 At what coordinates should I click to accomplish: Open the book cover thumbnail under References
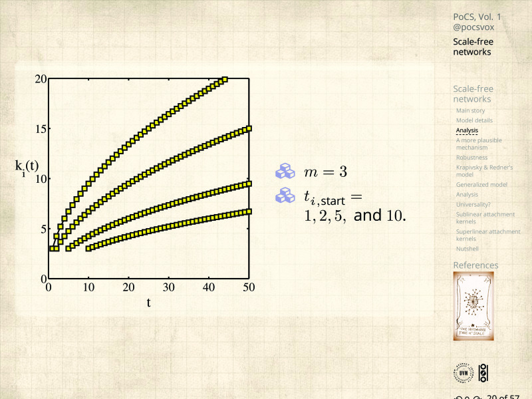click(x=473, y=305)
